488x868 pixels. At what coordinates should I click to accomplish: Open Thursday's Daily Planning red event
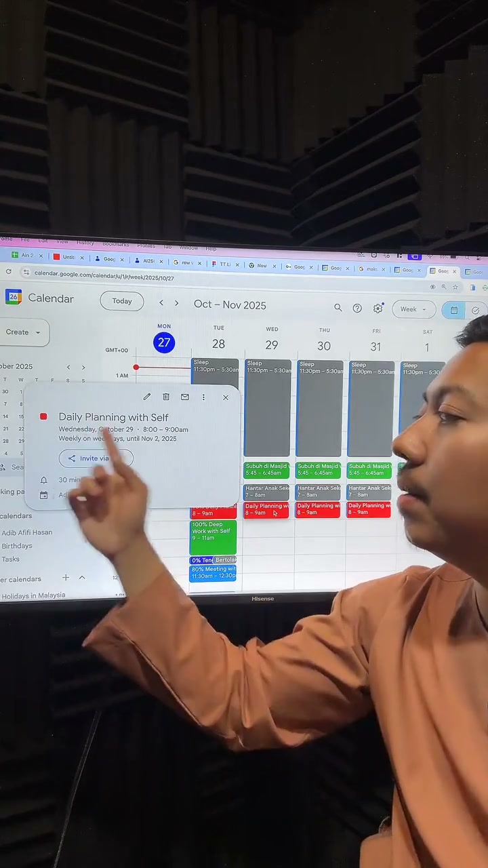[x=319, y=509]
